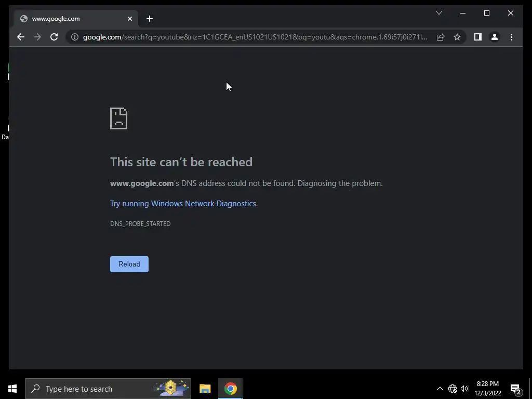
Task: Open the clock showing 8:28 PM
Action: click(487, 389)
